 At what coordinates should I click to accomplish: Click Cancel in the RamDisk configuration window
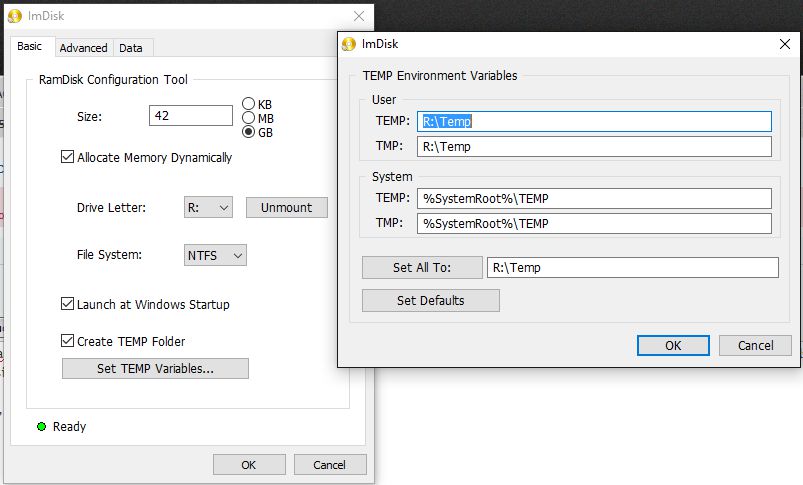330,465
